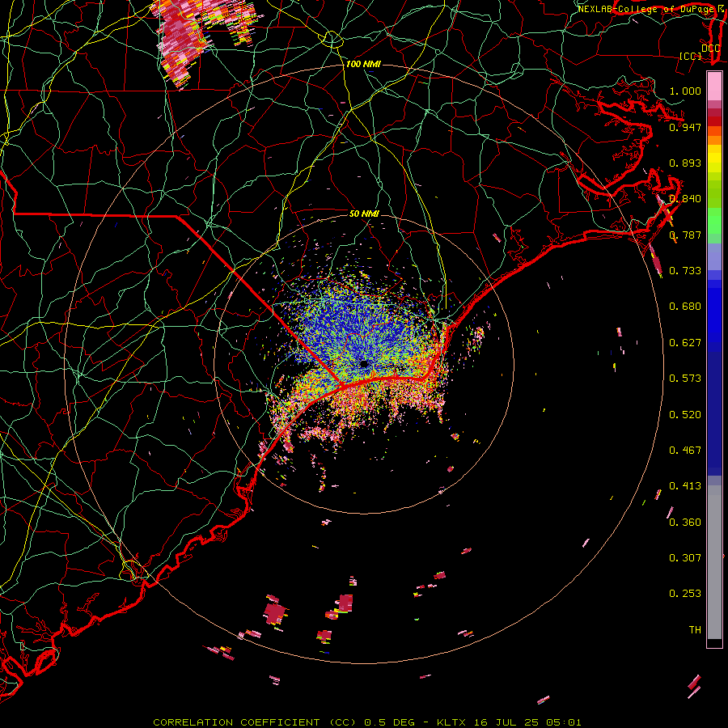Click the 100 NMI range ring label
The height and width of the screenshot is (728, 728).
pyautogui.click(x=363, y=64)
